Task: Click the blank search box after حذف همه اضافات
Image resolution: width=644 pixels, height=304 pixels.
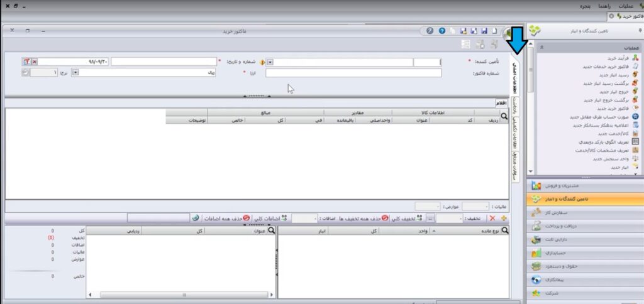Action: click(x=158, y=218)
